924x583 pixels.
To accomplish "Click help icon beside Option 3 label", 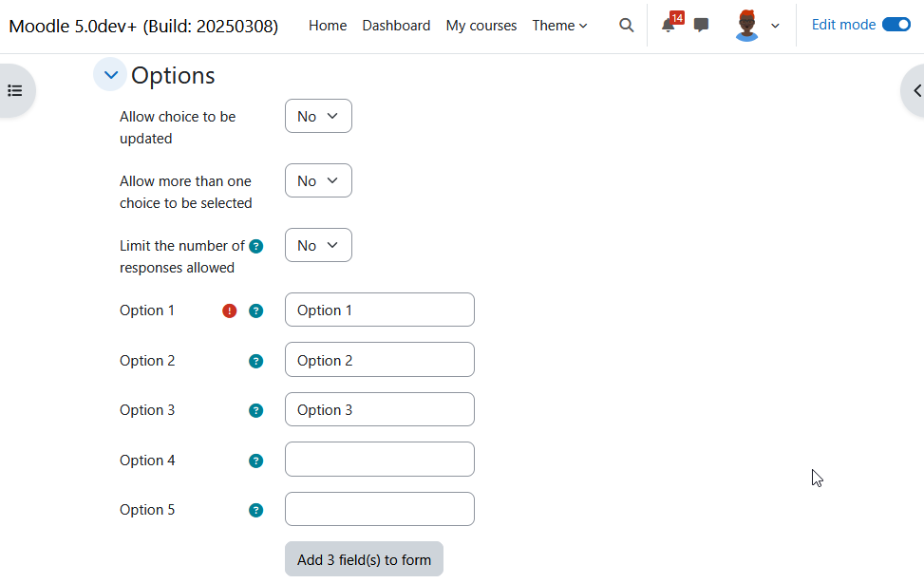I will click(x=255, y=410).
